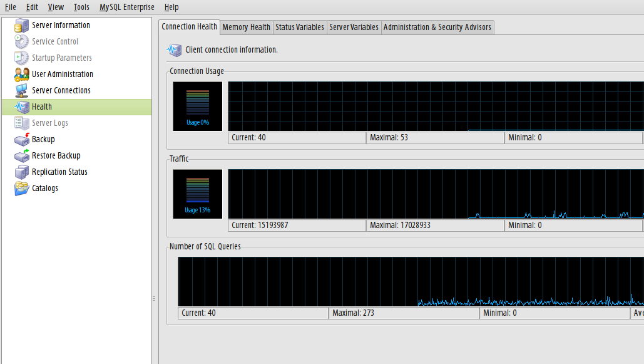Image resolution: width=644 pixels, height=364 pixels.
Task: Click the Health pulse icon in sidebar
Action: click(x=22, y=107)
